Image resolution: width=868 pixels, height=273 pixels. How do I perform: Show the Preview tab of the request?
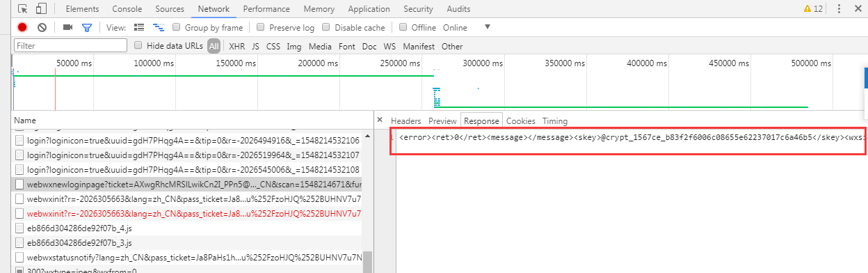click(443, 120)
